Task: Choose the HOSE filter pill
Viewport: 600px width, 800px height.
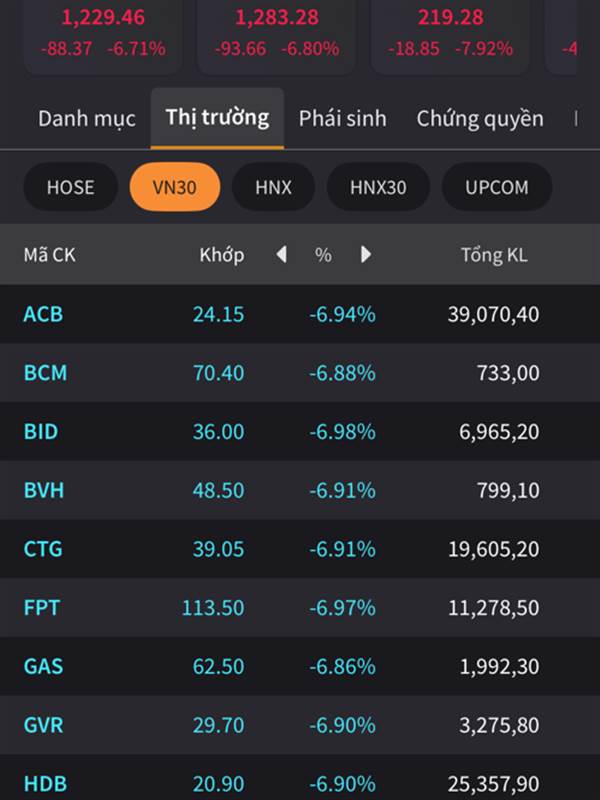Action: click(x=70, y=187)
